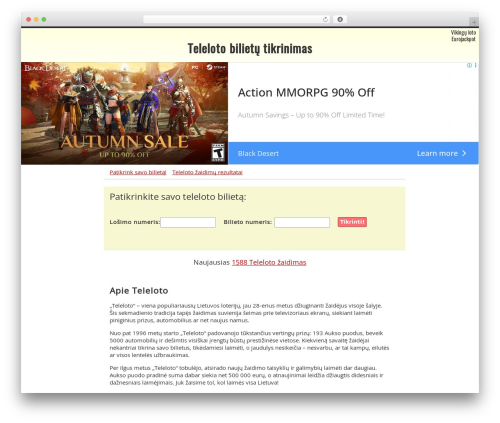Open the Teleloto žaidimų rezultatai tab link
The height and width of the screenshot is (423, 500).
pyautogui.click(x=207, y=172)
